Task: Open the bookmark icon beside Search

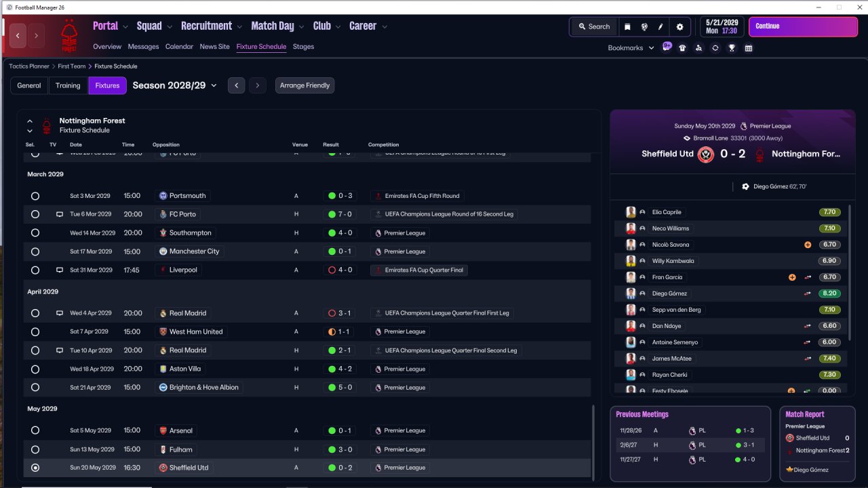Action: pyautogui.click(x=627, y=26)
